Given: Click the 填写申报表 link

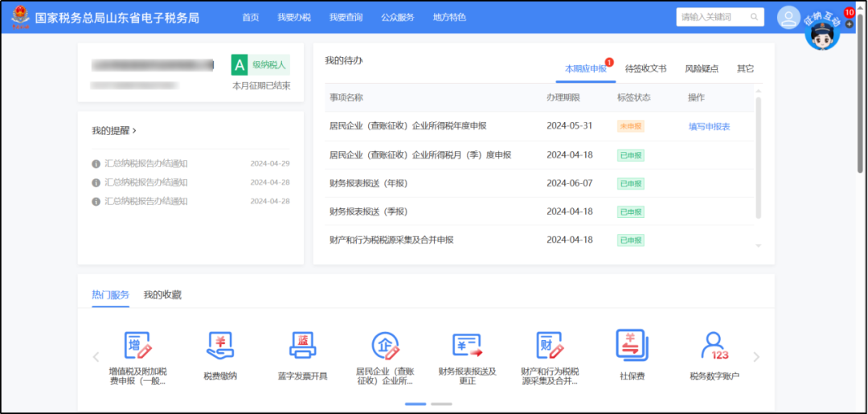Looking at the screenshot, I should coord(709,127).
